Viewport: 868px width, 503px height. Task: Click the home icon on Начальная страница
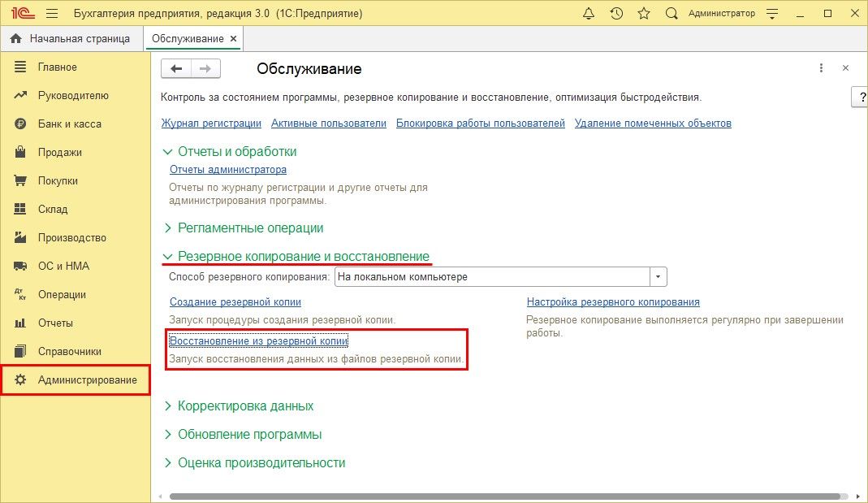pos(15,38)
